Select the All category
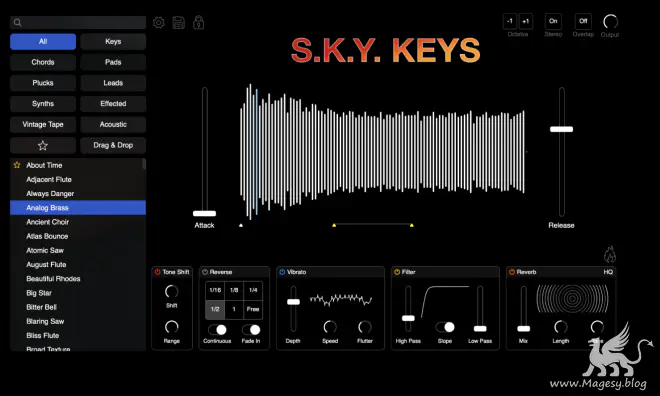This screenshot has width=660, height=396. pos(43,42)
